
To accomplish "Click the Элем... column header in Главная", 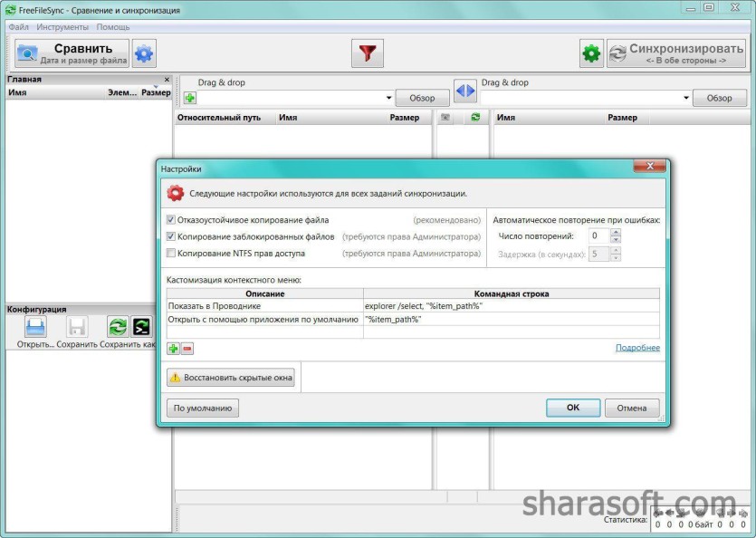I will pyautogui.click(x=122, y=92).
